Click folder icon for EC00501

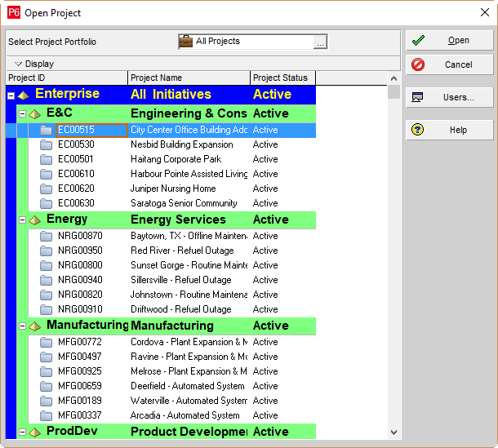[x=46, y=159]
